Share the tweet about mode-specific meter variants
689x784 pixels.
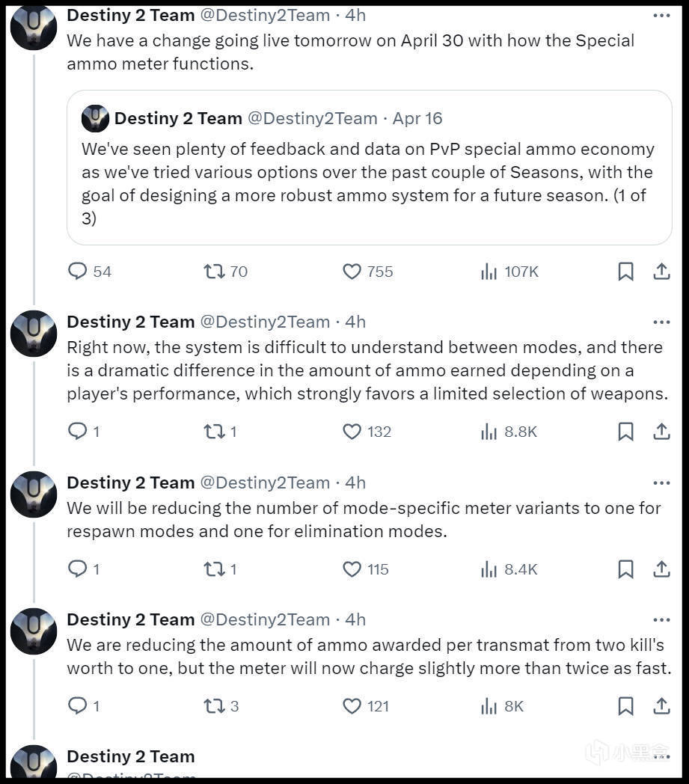click(x=661, y=569)
